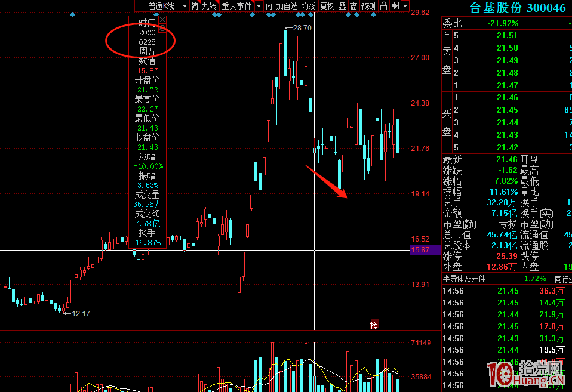Click the 最新 latest price 21.46
The width and height of the screenshot is (572, 392).
507,159
